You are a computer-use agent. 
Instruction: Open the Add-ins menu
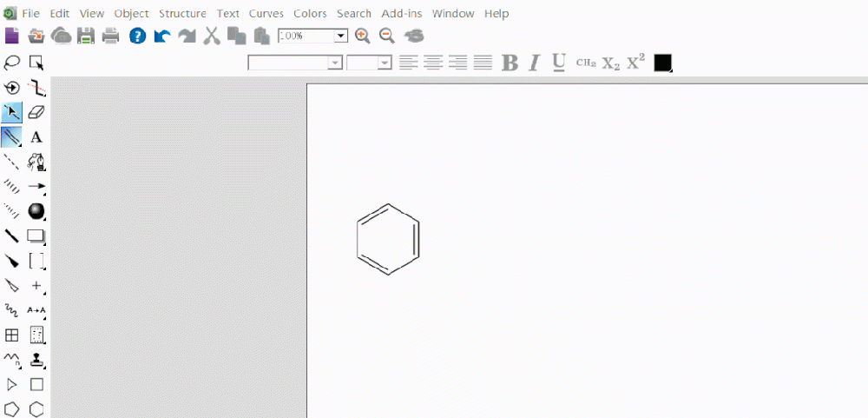(x=402, y=13)
